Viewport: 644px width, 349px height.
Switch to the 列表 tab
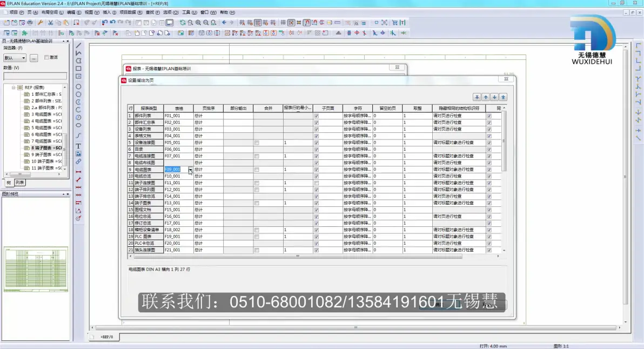[x=19, y=183]
